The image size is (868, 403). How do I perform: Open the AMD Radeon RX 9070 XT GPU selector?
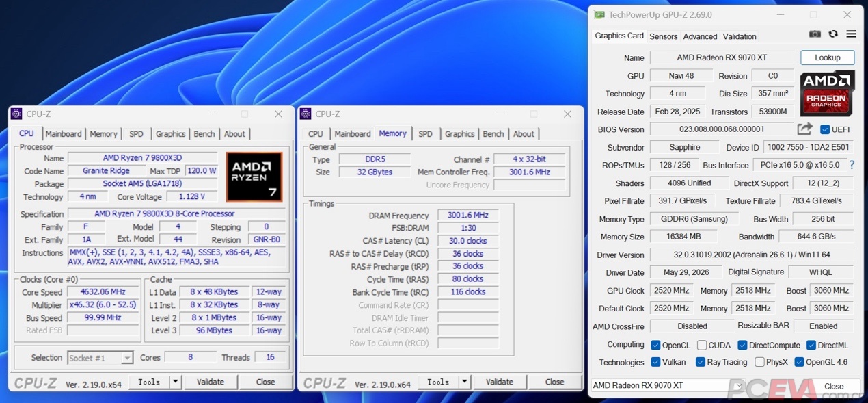coord(668,385)
